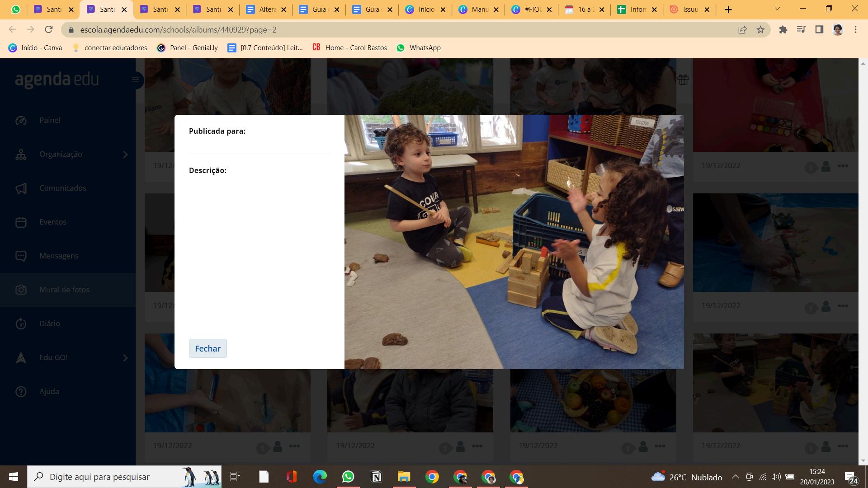Open the Mural de fotos menu item
Image resolution: width=868 pixels, height=488 pixels.
click(x=64, y=290)
